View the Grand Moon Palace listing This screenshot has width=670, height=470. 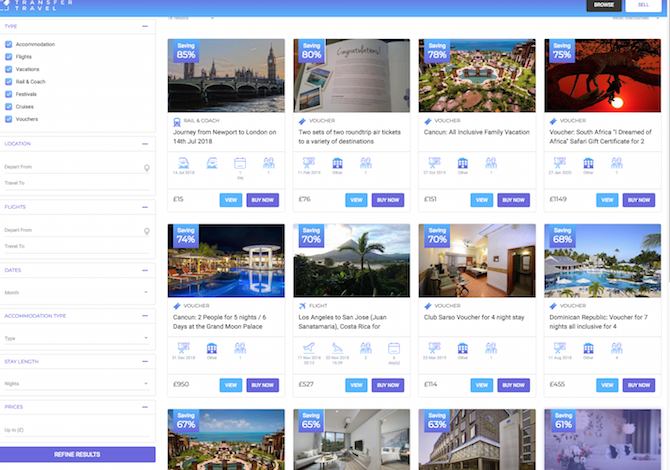(x=231, y=385)
